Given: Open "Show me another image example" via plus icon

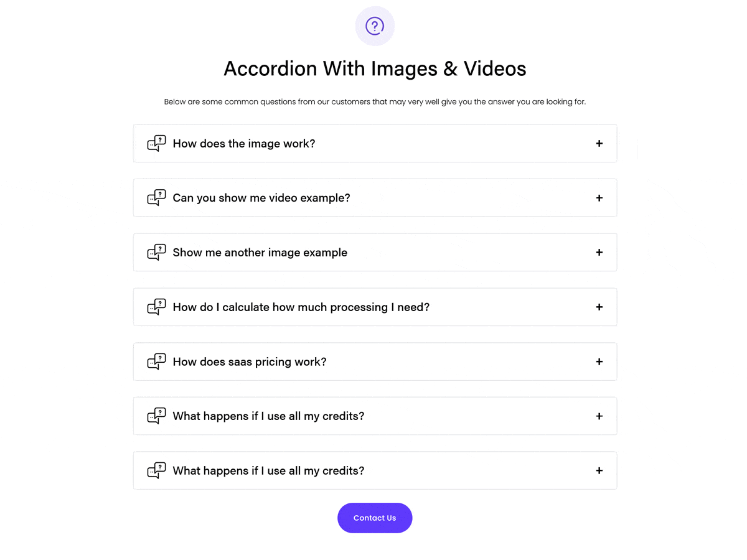Looking at the screenshot, I should (x=599, y=253).
